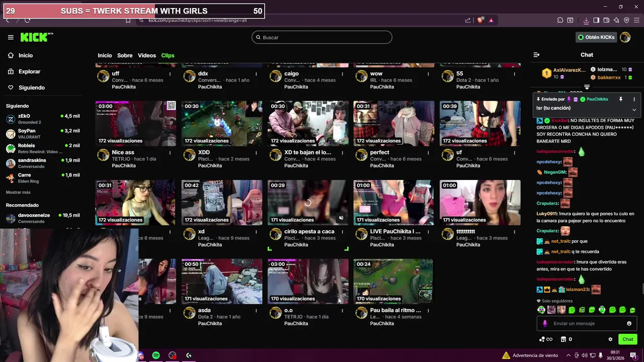Open the emoji picker in chat input
This screenshot has width=644, height=362.
click(x=629, y=323)
